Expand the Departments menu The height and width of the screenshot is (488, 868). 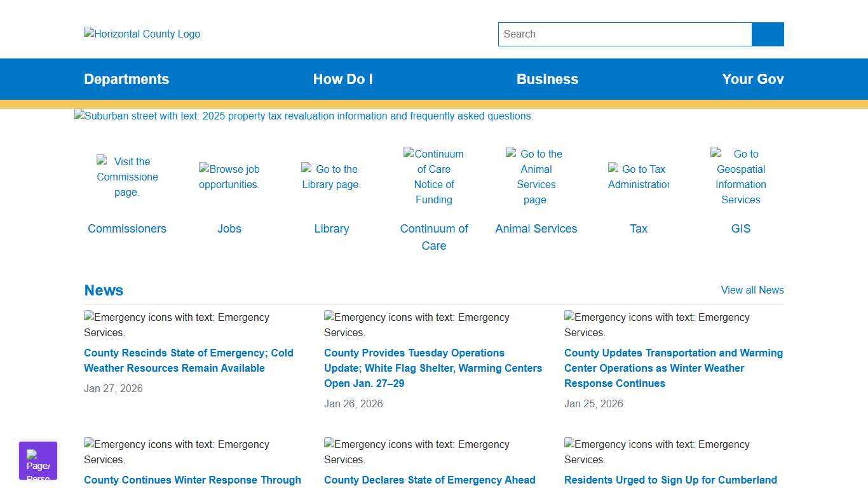pyautogui.click(x=126, y=79)
